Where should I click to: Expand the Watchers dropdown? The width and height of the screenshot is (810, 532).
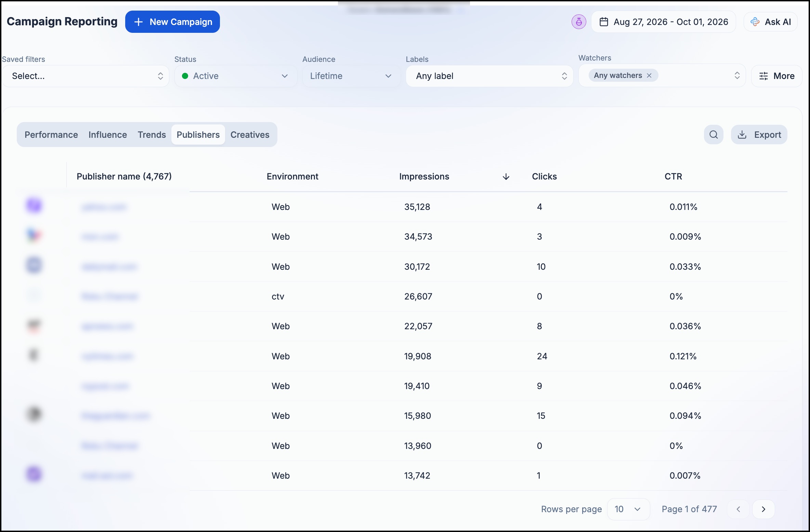coord(737,76)
